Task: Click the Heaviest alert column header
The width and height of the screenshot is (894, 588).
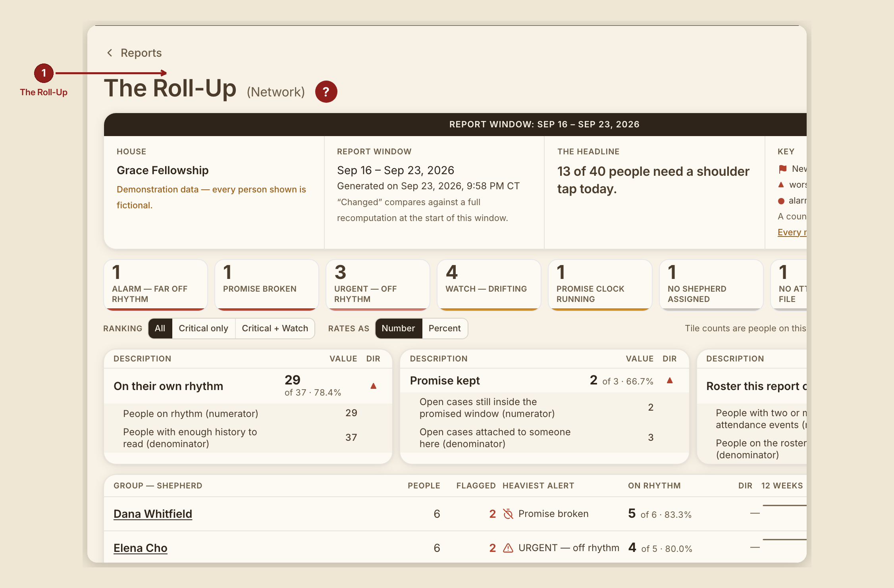Action: tap(538, 486)
